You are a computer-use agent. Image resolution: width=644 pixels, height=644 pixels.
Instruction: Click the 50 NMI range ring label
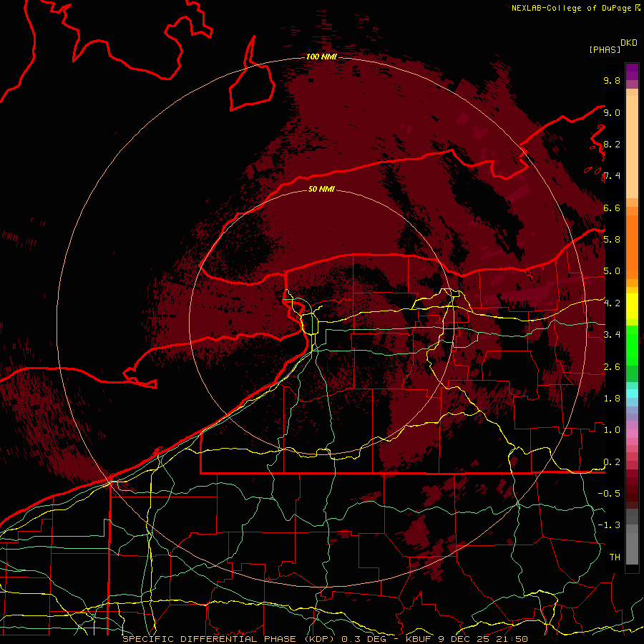pyautogui.click(x=321, y=189)
